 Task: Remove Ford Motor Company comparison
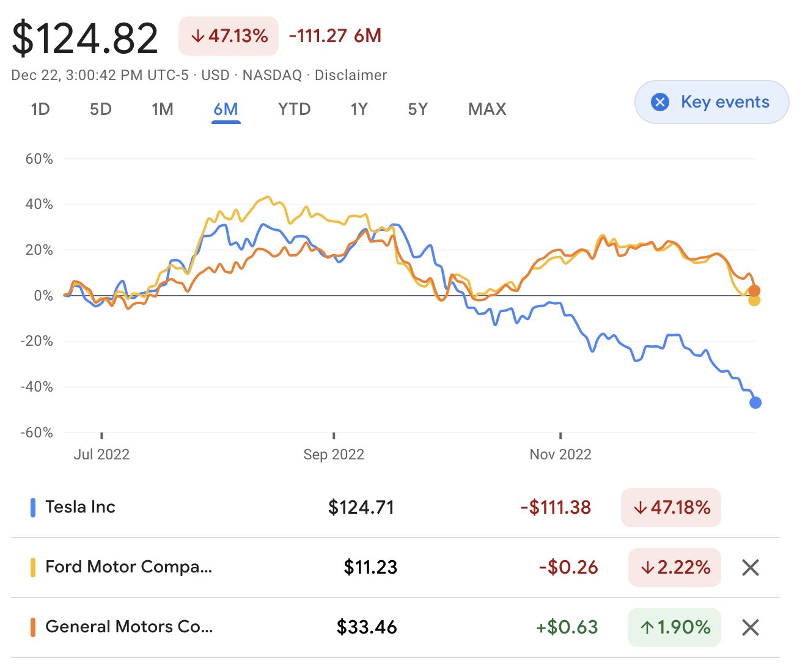point(750,568)
